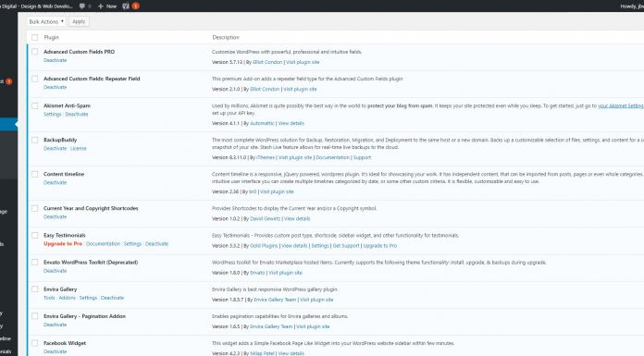Click Upgrade to Pro under Easy Testimonials name
644x356 pixels.
pyautogui.click(x=63, y=244)
